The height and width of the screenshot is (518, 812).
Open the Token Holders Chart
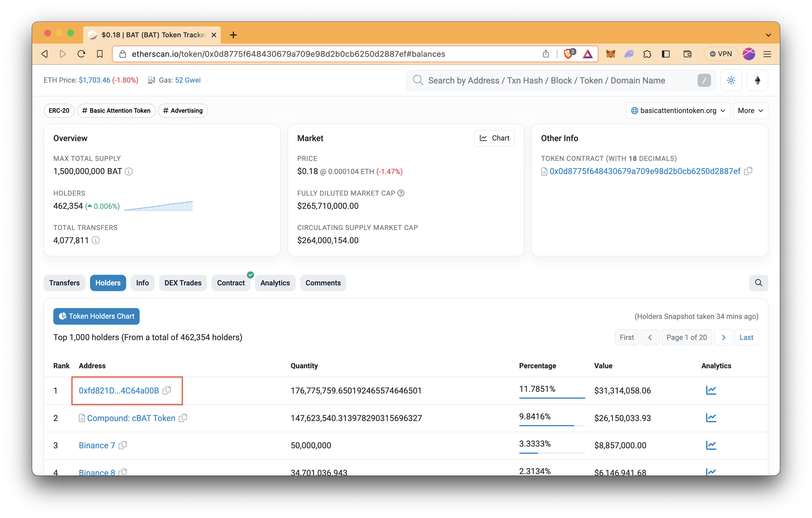click(x=96, y=316)
